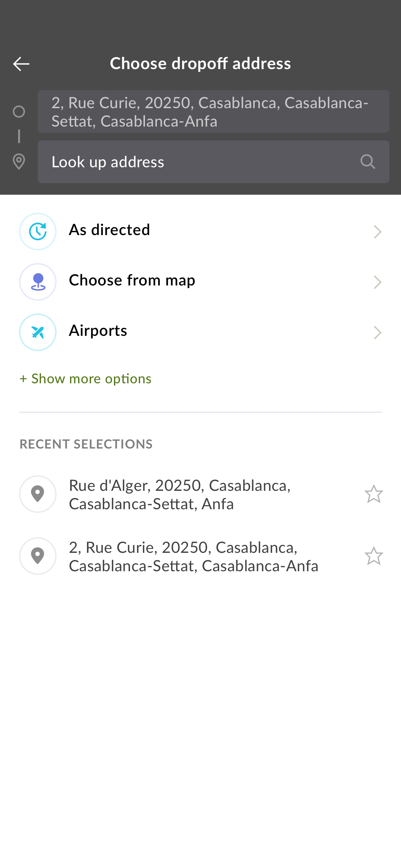This screenshot has width=401, height=868.
Task: Expand Airports via its chevron arrow
Action: tap(377, 333)
